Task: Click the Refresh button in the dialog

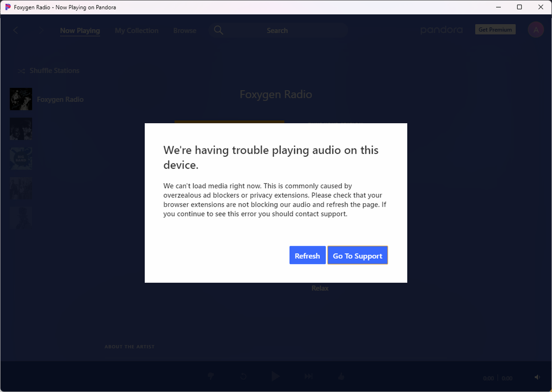Action: click(x=307, y=256)
